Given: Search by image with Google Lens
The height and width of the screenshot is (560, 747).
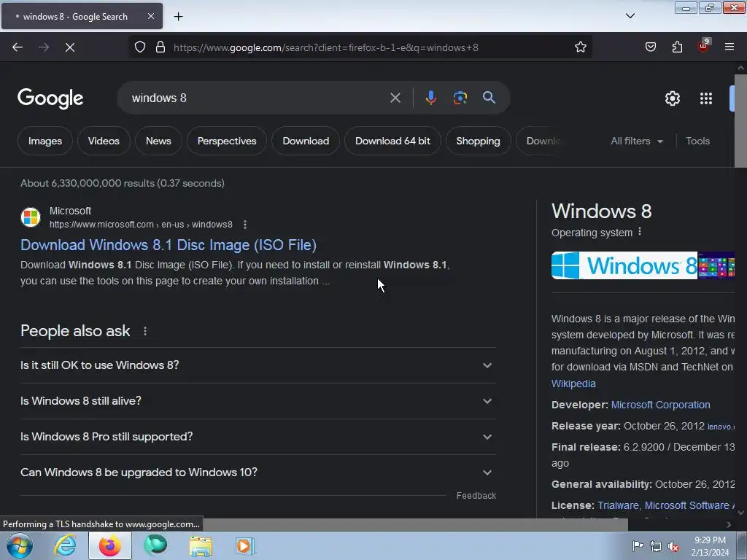Looking at the screenshot, I should tap(460, 98).
